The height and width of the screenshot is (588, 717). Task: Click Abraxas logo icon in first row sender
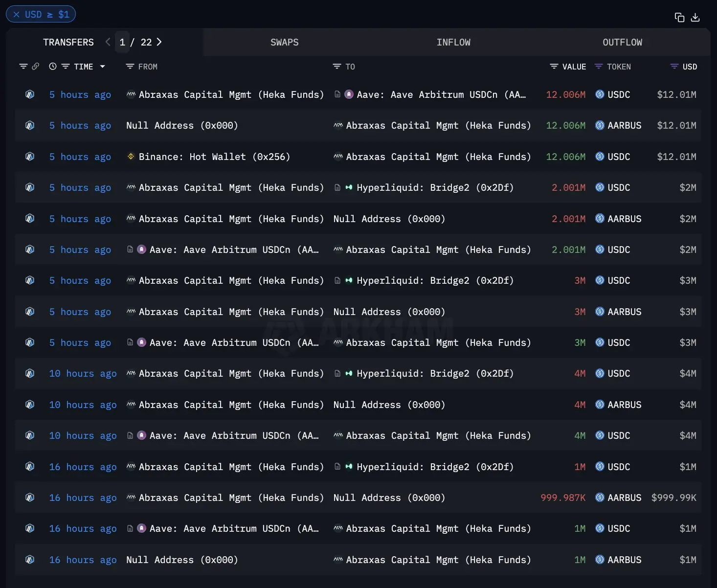(131, 94)
